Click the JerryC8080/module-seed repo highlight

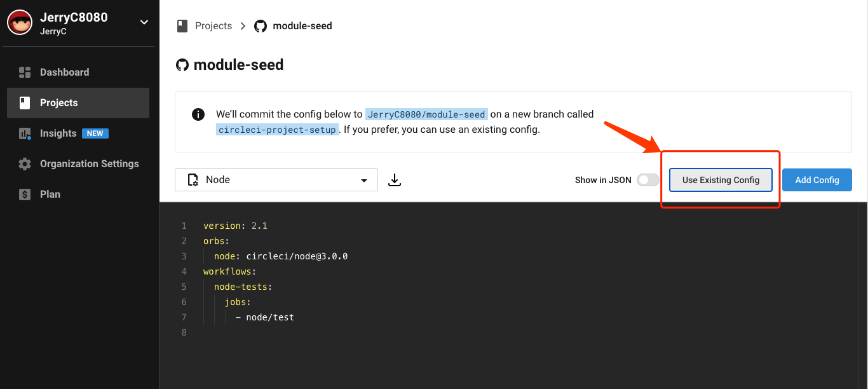tap(426, 114)
